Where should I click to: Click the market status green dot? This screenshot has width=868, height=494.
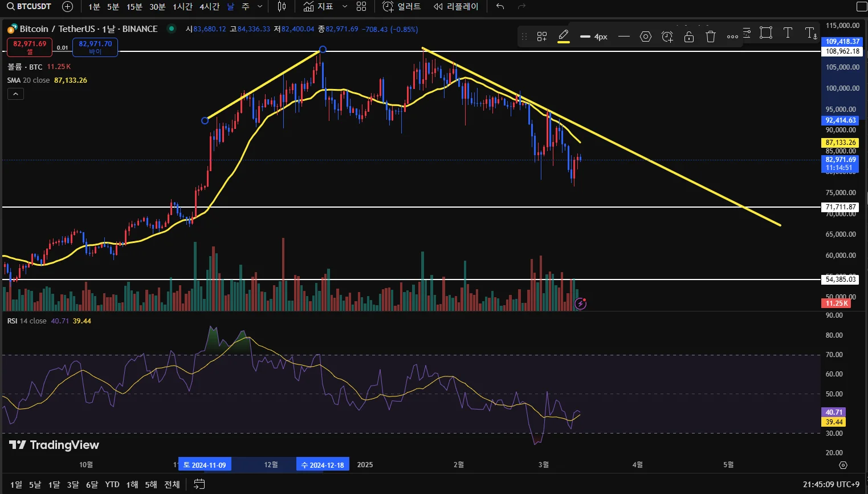[x=171, y=29]
